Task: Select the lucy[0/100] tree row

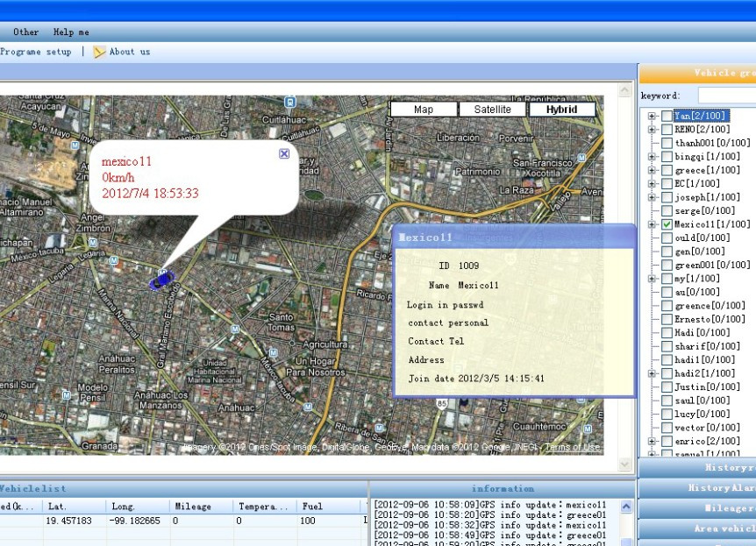Action: coord(702,414)
